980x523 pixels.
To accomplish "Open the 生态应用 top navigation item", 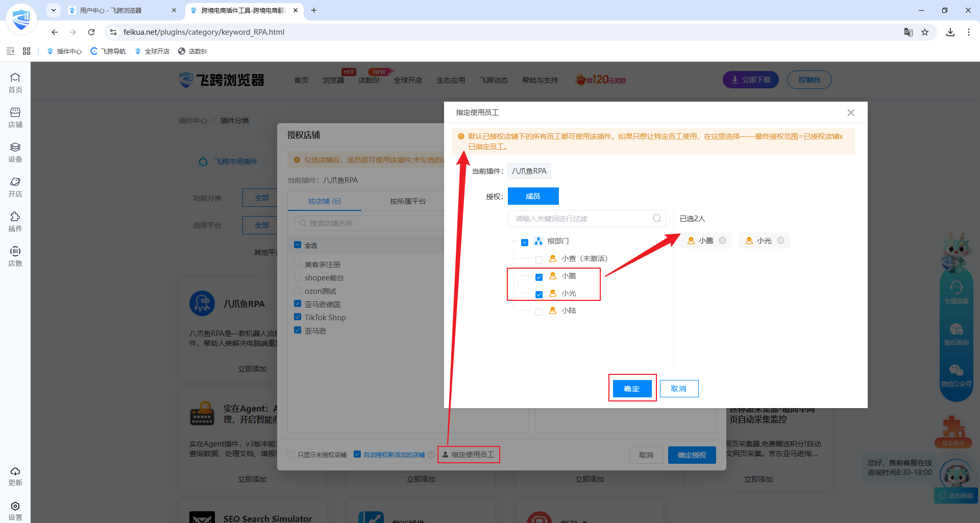I will (x=451, y=80).
